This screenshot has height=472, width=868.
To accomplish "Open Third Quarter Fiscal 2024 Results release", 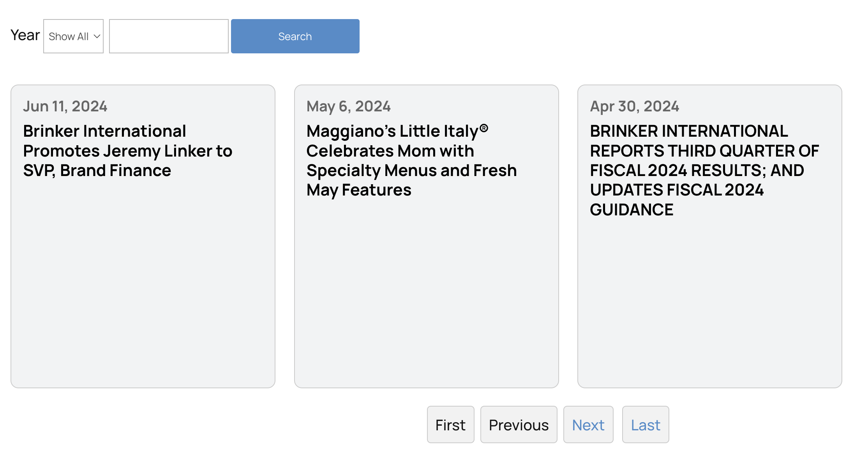I will pos(704,170).
